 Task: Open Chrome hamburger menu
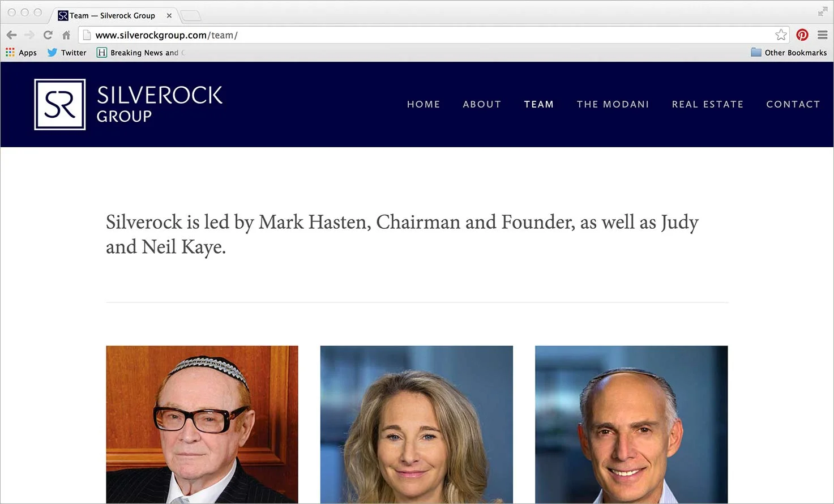point(823,35)
